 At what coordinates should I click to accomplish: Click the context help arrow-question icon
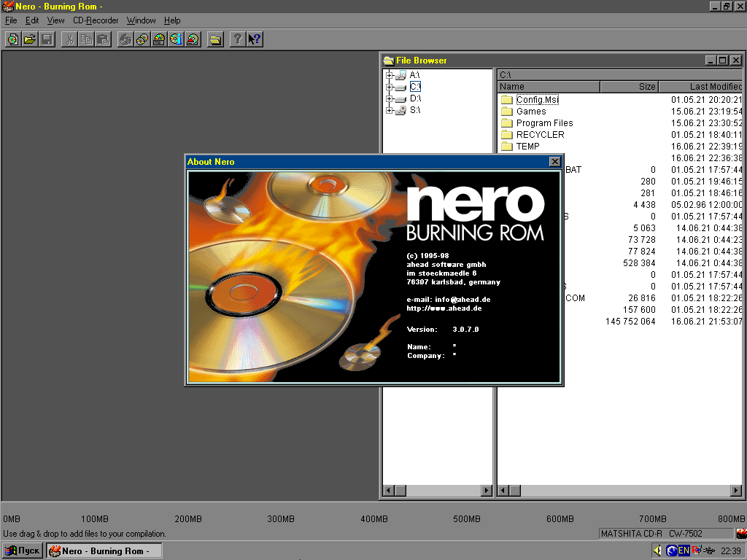pos(255,39)
